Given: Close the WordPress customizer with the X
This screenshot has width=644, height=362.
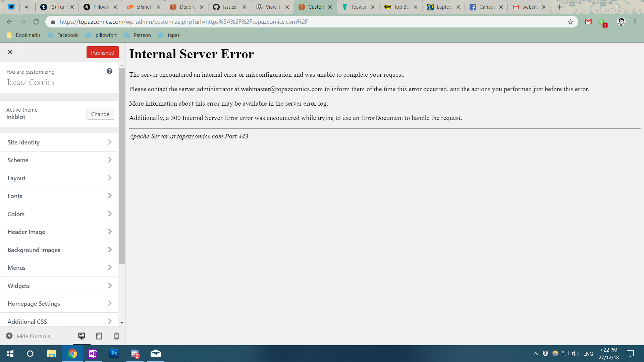Looking at the screenshot, I should coord(10,52).
